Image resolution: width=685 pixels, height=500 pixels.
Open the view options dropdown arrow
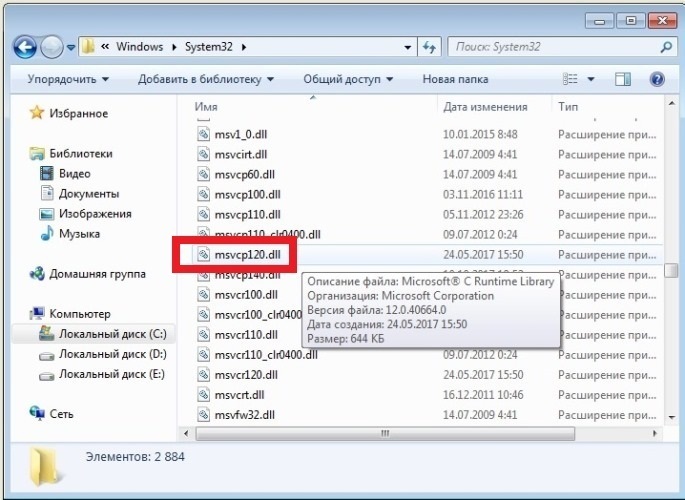pos(591,79)
